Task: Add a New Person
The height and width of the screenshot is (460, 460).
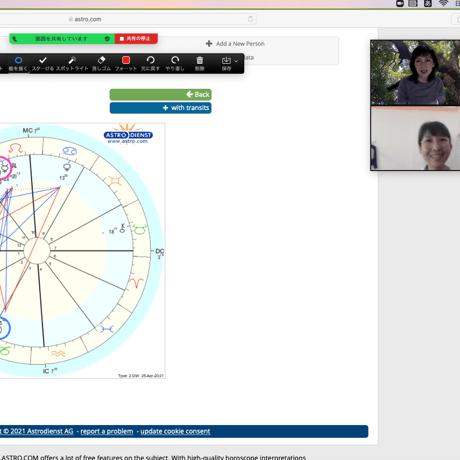Action: [235, 44]
